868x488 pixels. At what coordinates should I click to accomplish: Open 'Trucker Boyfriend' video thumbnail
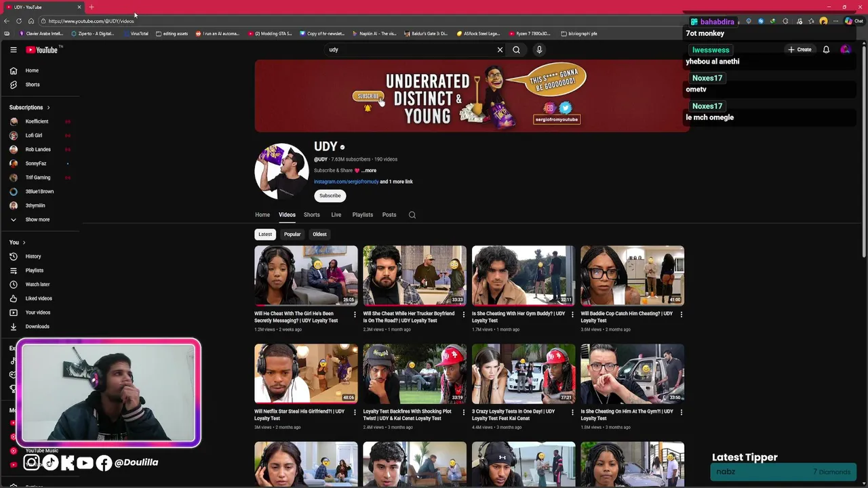[414, 275]
